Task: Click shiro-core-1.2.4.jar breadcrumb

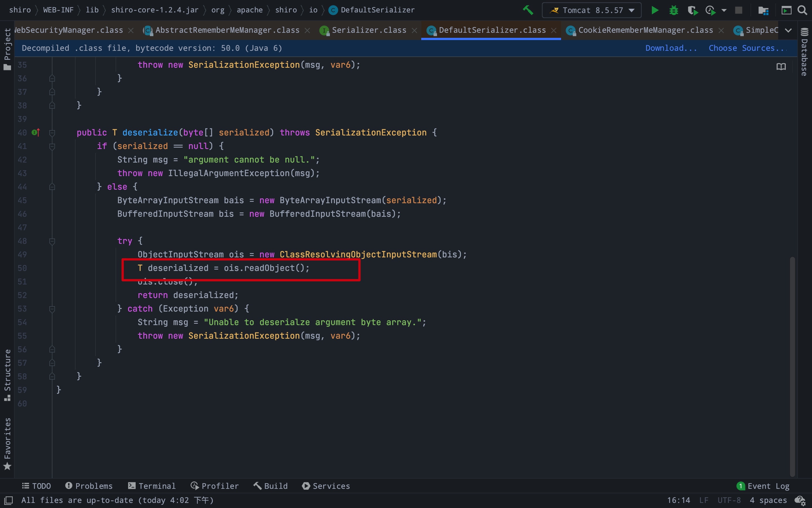Action: 155,10
